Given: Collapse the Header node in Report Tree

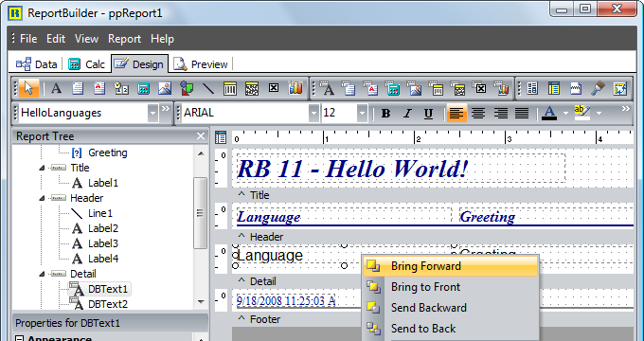Looking at the screenshot, I should (x=42, y=198).
